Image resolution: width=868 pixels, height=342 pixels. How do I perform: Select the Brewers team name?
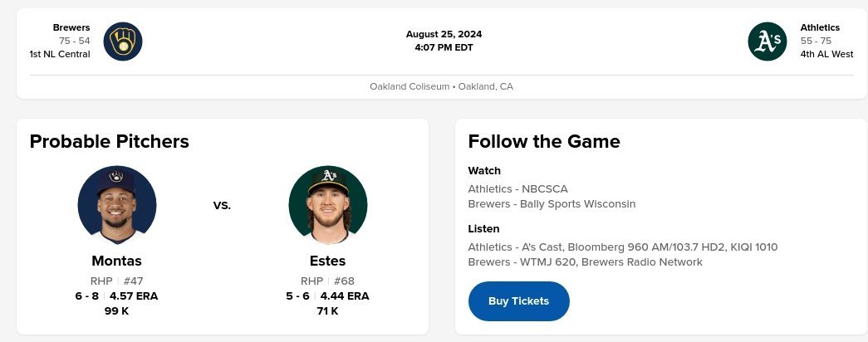pyautogui.click(x=71, y=27)
